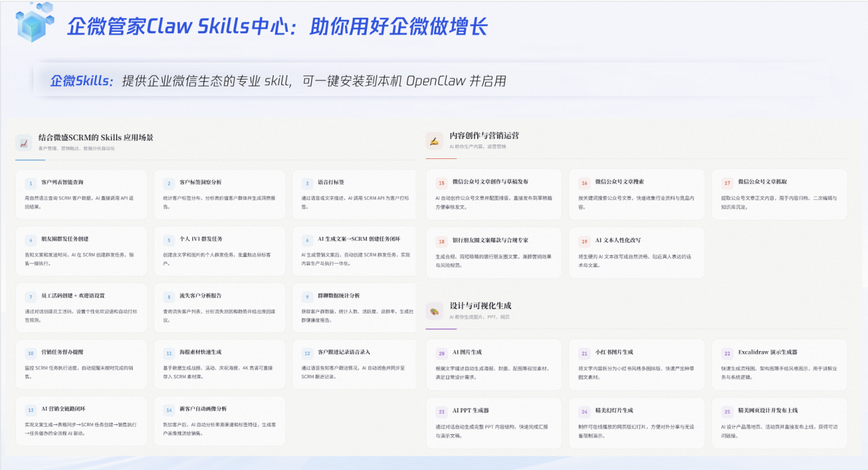Click the red number 17 badge
Image resolution: width=868 pixels, height=470 pixels.
tap(727, 183)
